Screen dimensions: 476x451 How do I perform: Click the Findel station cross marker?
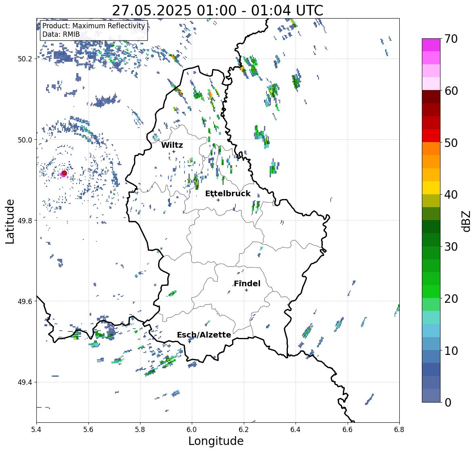(x=247, y=290)
